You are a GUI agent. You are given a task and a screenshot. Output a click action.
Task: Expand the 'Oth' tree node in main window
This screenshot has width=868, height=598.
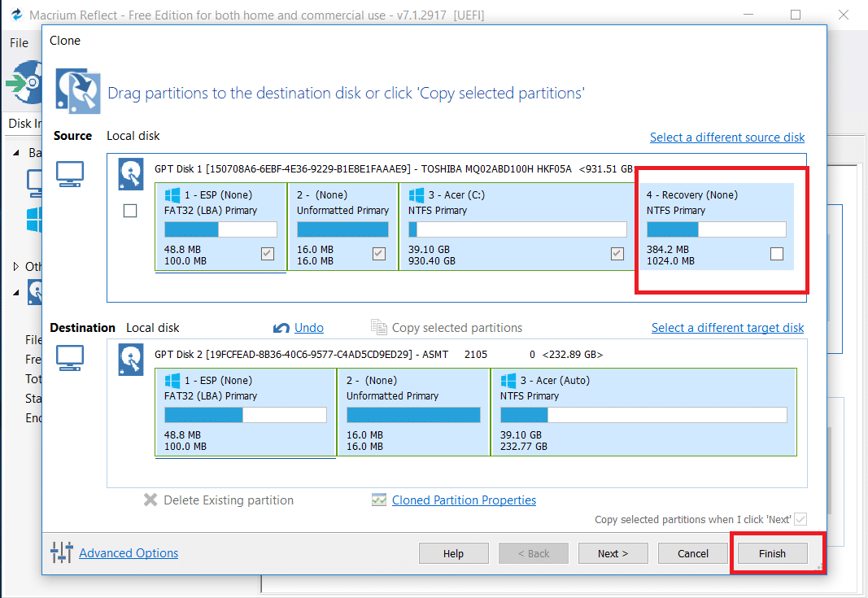(16, 266)
